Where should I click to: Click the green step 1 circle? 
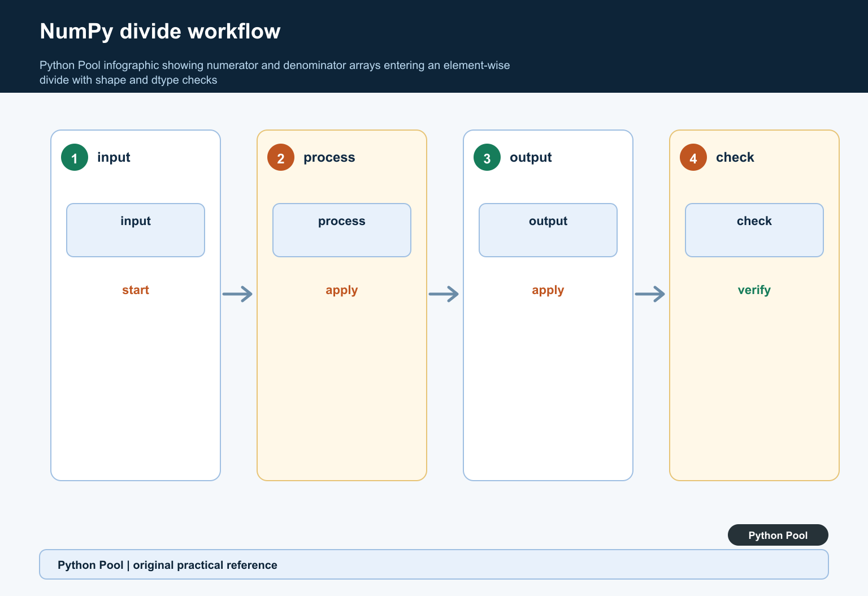(75, 157)
